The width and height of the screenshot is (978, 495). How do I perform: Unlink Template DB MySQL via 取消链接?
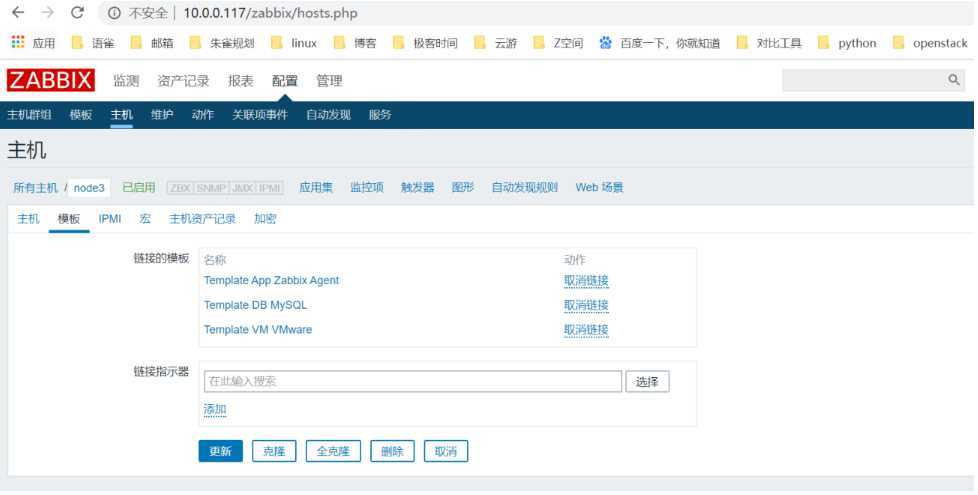[x=586, y=305]
